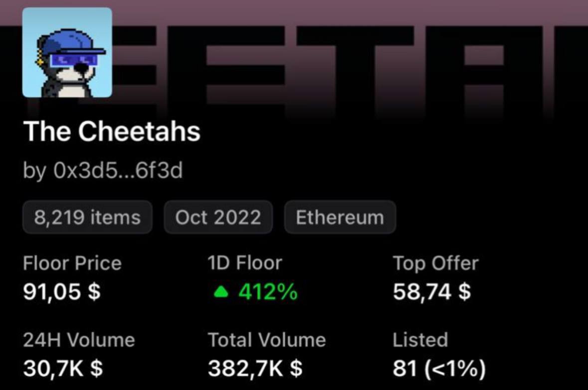Select the Ethereum chain chip
This screenshot has height=390, width=588.
click(x=340, y=217)
